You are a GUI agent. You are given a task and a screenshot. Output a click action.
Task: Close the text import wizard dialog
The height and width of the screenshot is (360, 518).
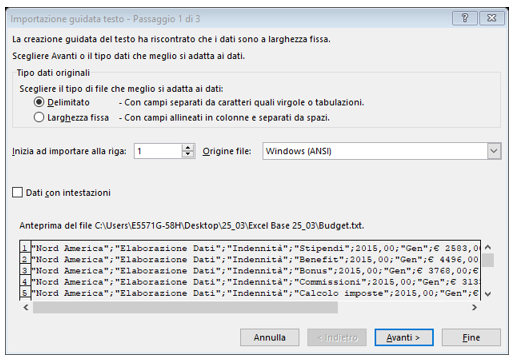[492, 18]
